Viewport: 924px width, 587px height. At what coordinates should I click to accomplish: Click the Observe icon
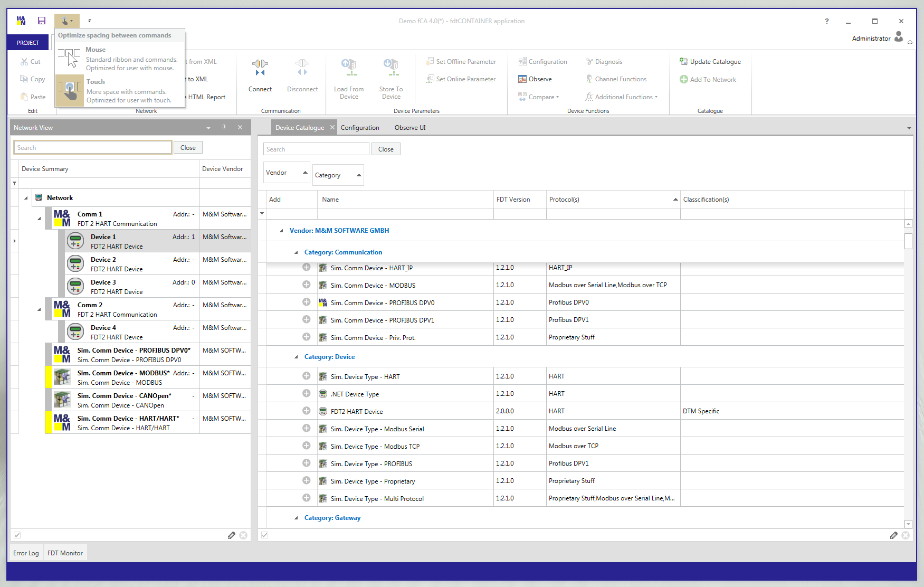tap(522, 79)
